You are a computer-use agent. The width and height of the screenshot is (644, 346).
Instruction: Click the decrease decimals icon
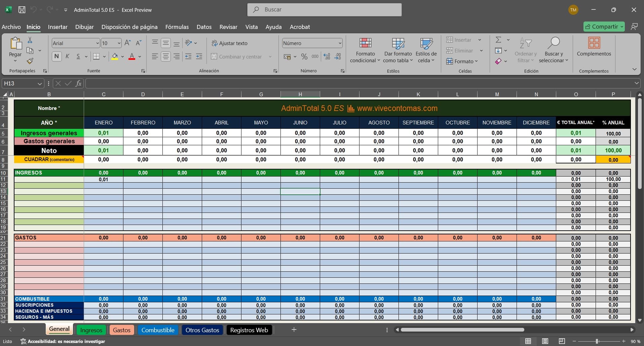point(338,56)
